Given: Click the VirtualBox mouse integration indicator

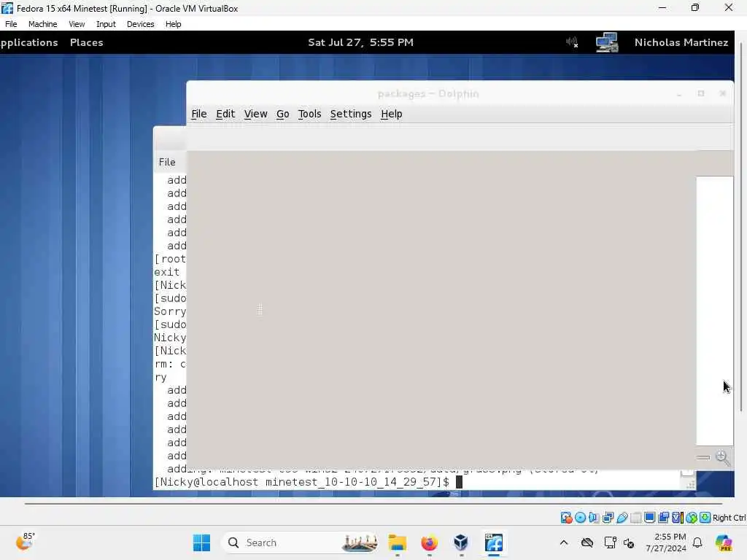Looking at the screenshot, I should 692,518.
